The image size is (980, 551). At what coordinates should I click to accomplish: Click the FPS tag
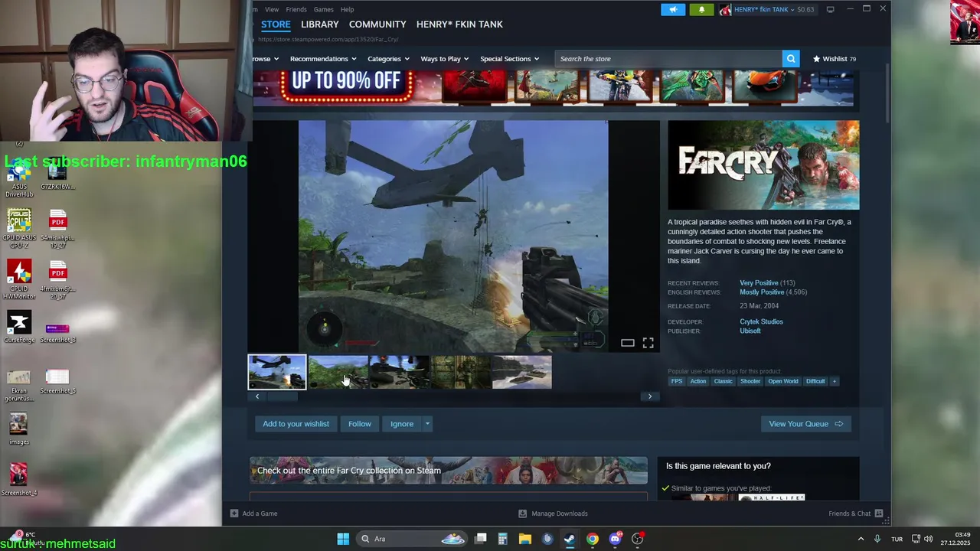(x=677, y=381)
